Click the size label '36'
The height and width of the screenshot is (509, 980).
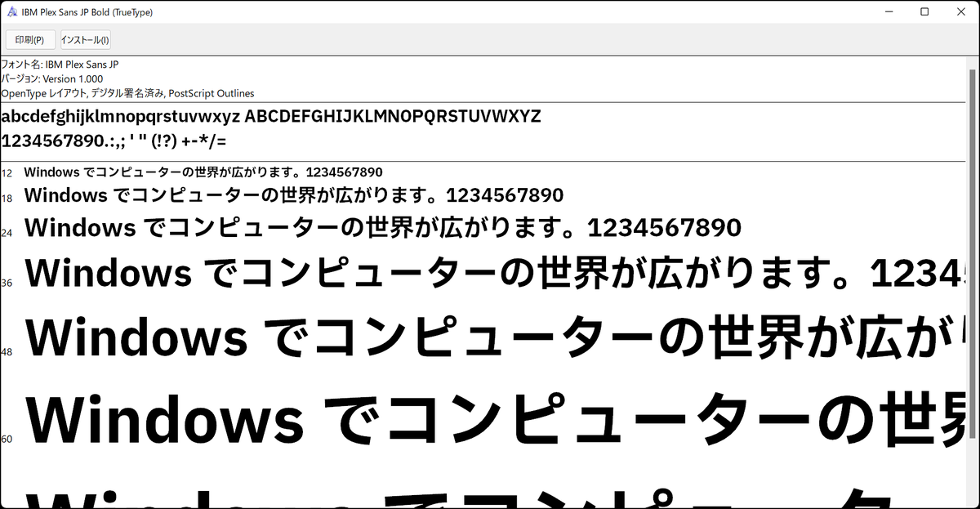(x=7, y=283)
